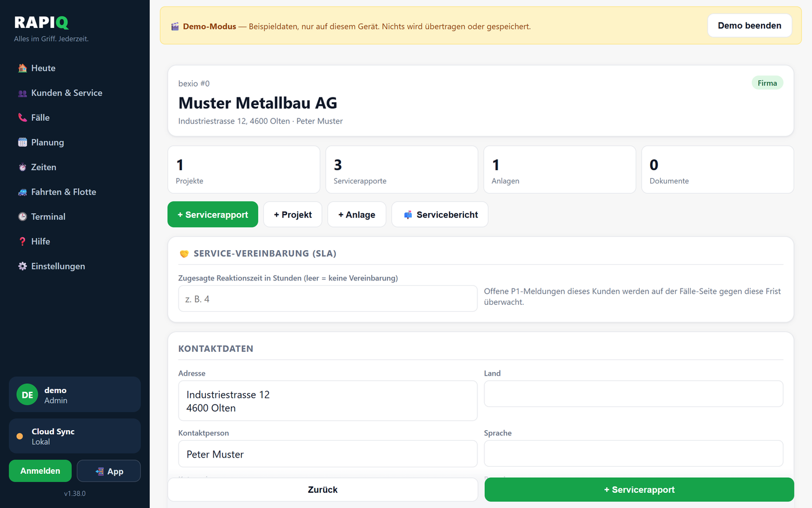Click the RAPIQ logo
The height and width of the screenshot is (508, 812).
coord(41,22)
